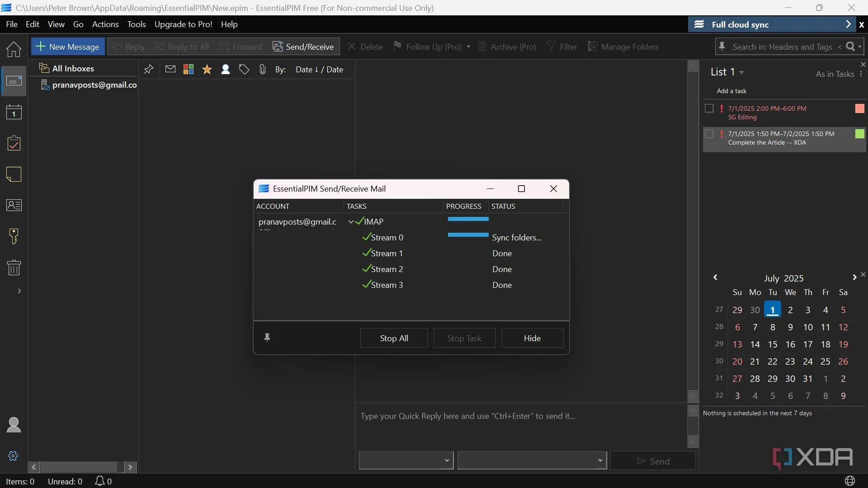
Task: Open search options dropdown arrow
Action: coord(860,47)
